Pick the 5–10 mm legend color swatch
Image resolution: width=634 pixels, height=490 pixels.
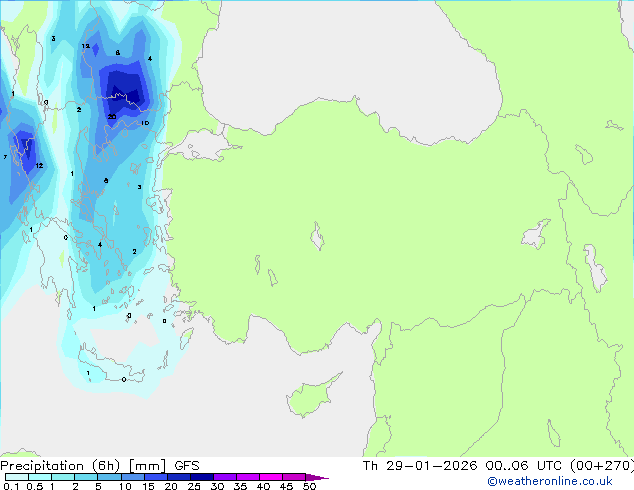(109, 477)
